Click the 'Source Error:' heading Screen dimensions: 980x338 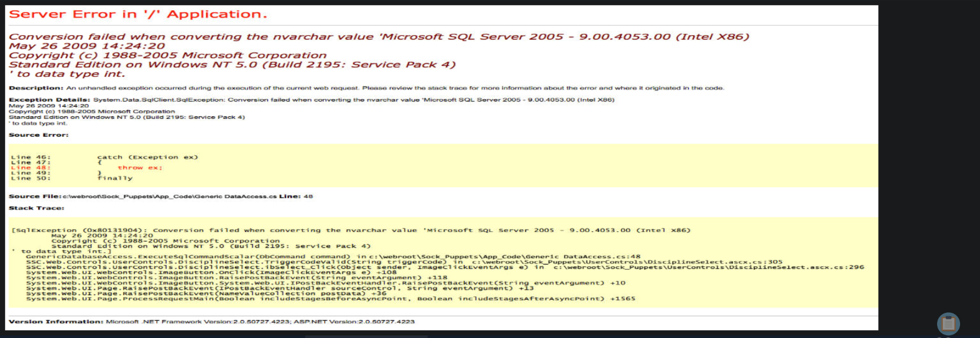pos(38,135)
